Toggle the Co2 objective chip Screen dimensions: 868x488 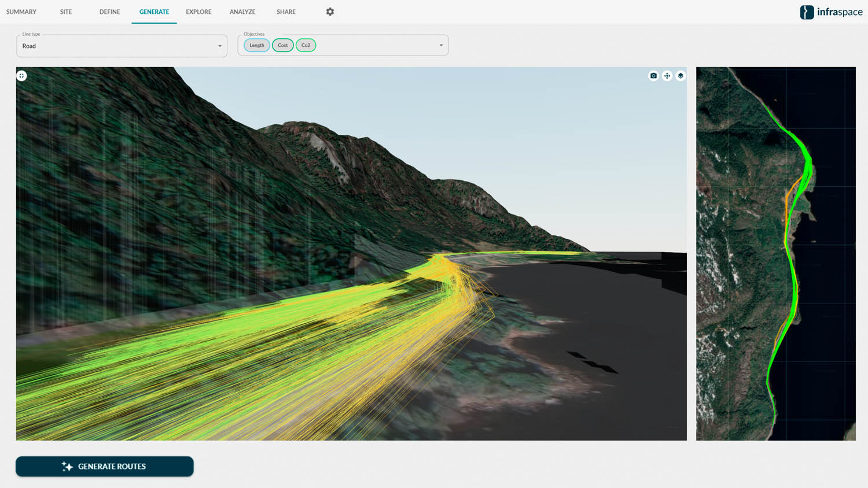pyautogui.click(x=306, y=45)
